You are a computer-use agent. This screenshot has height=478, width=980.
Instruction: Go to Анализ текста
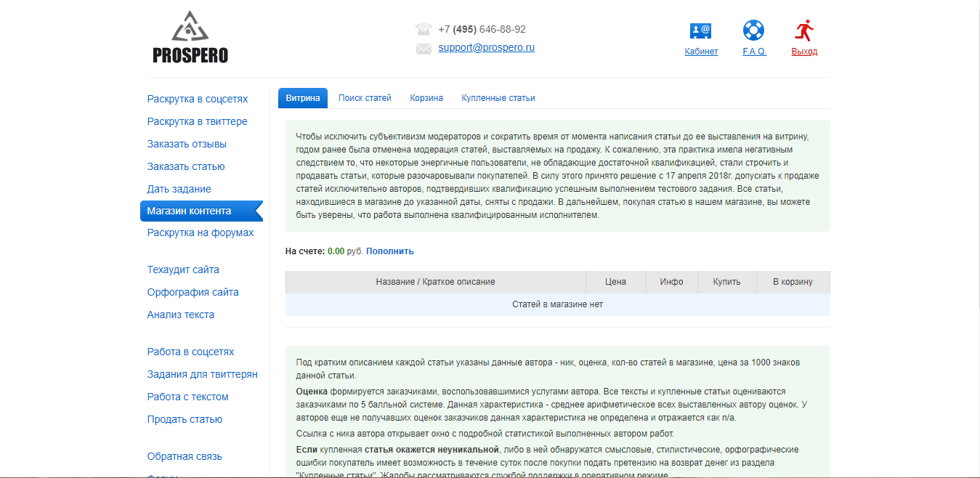(180, 315)
